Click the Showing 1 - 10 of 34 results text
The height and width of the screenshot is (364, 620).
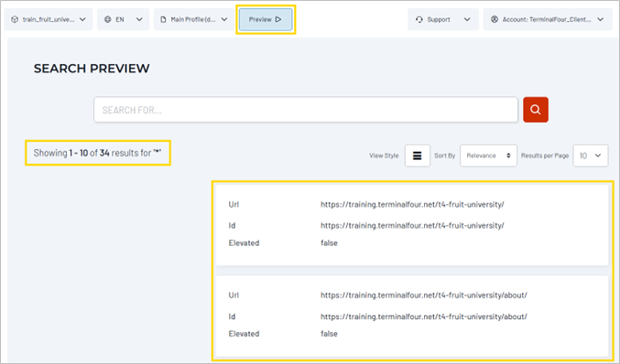click(97, 153)
